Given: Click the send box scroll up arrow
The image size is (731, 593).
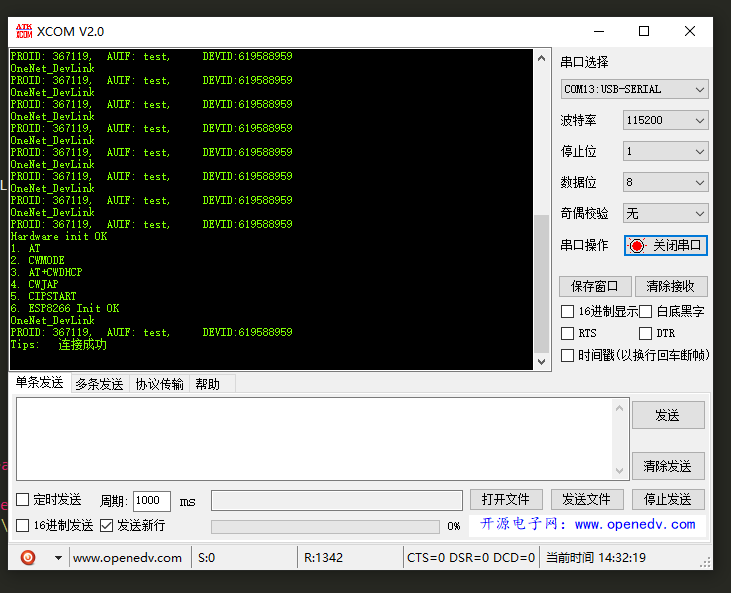Looking at the screenshot, I should (619, 408).
